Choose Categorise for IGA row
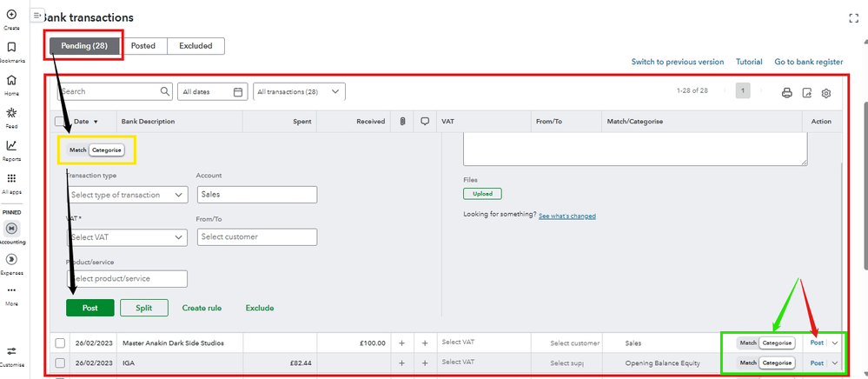Screen dimensions: 868x379 tap(777, 363)
